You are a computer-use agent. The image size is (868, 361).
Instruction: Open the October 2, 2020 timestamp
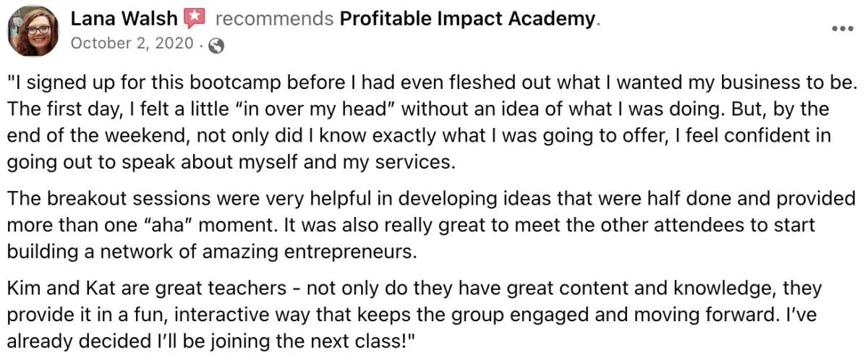132,44
